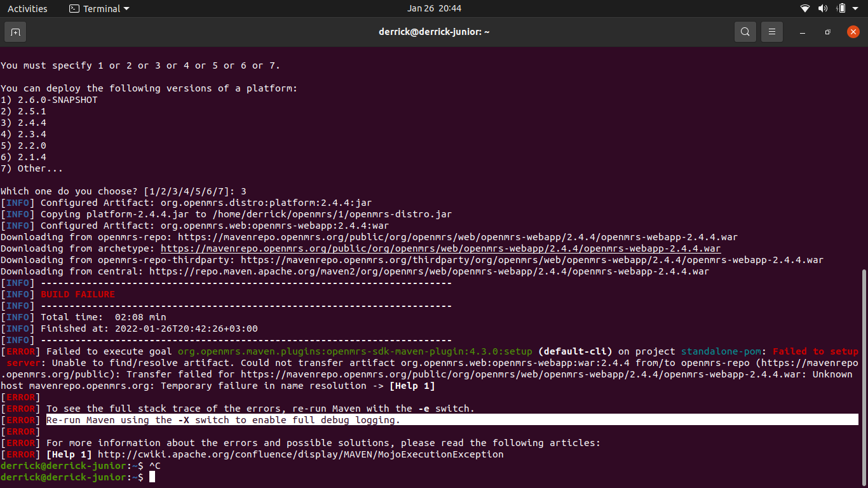The image size is (868, 488).
Task: Click the openmrs-sdk-maven-plugin:4.3.0:setup goal text
Action: pos(355,351)
